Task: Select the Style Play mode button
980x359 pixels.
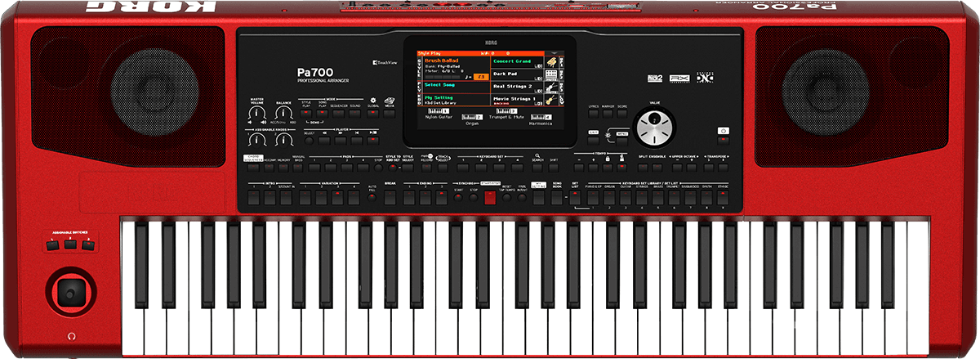Action: (x=305, y=114)
